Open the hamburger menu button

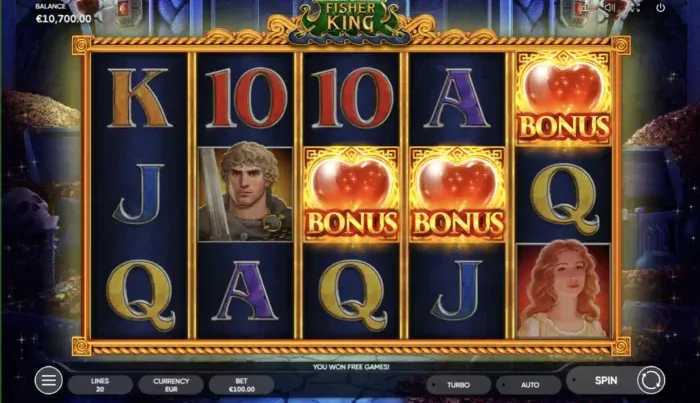(x=48, y=380)
